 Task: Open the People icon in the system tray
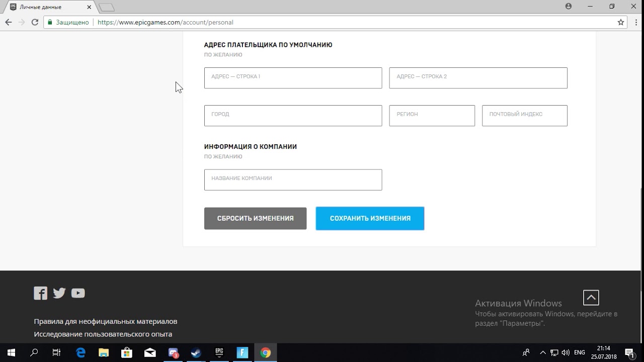coord(526,352)
